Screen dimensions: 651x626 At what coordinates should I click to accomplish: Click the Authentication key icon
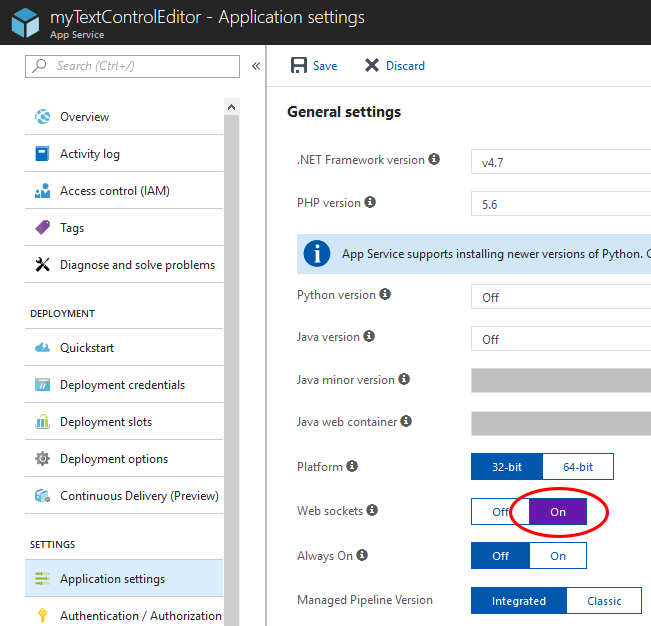pyautogui.click(x=42, y=615)
